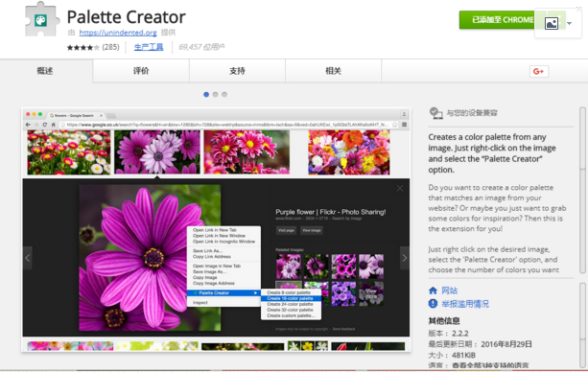
Task: Choose Create 16-color palette in the submenu
Action: point(291,298)
